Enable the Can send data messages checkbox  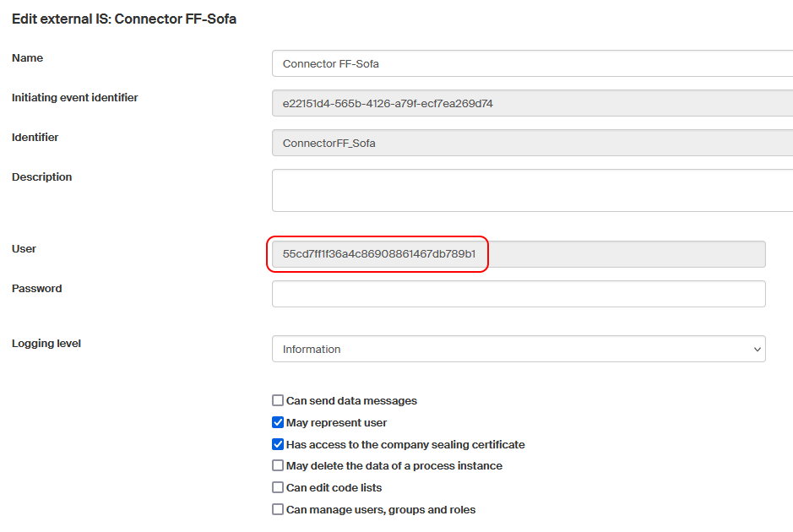[278, 401]
